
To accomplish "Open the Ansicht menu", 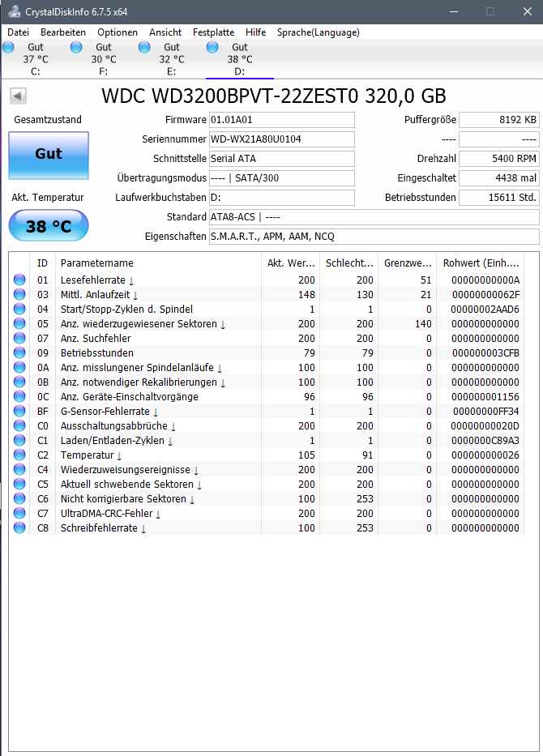I will 165,32.
